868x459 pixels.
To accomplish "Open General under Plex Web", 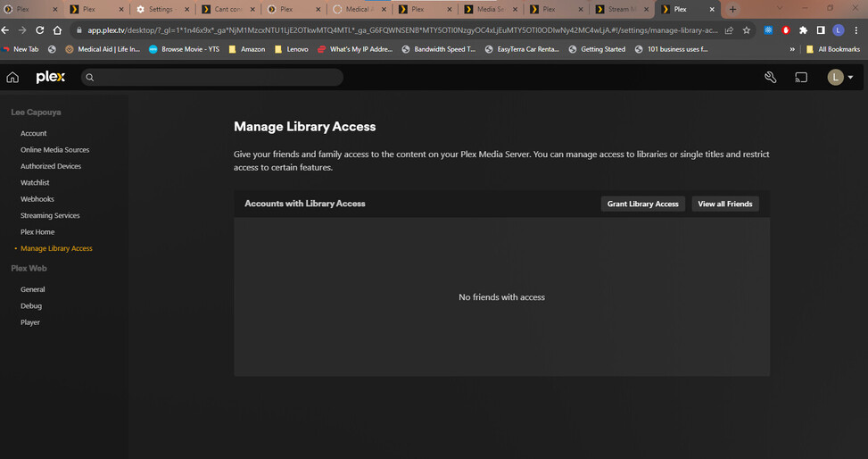I will (x=33, y=289).
